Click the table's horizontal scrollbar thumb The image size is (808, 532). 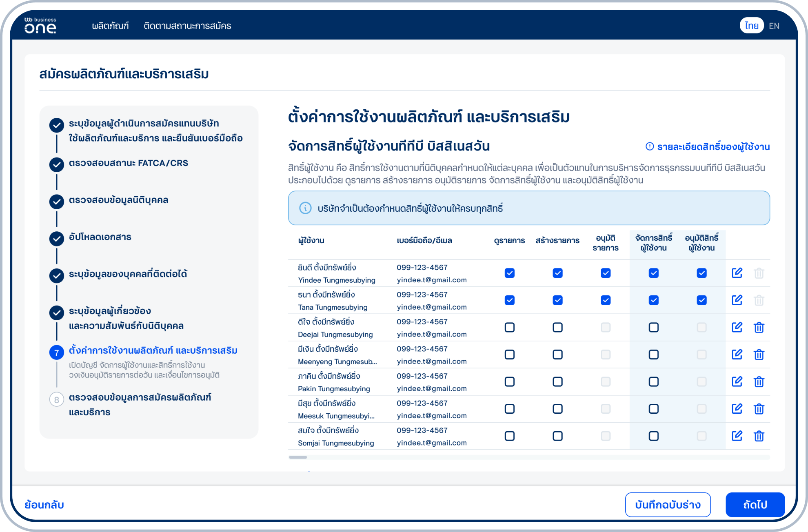(298, 457)
